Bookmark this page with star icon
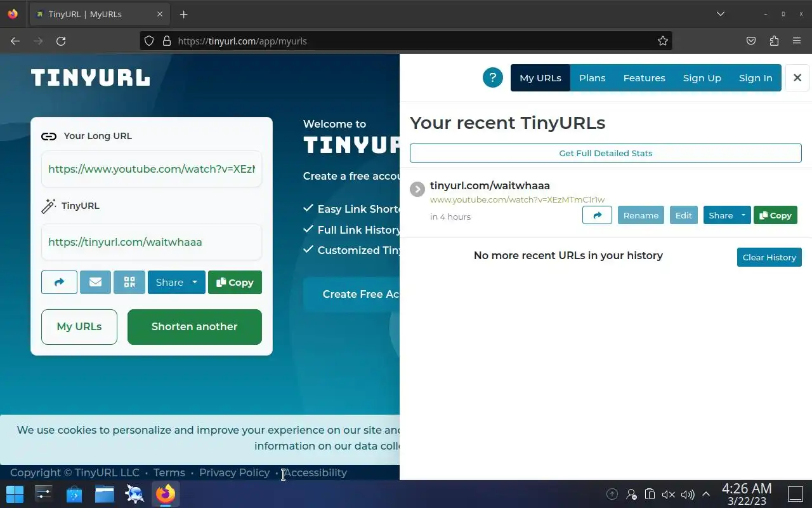Image resolution: width=812 pixels, height=508 pixels. (663, 41)
